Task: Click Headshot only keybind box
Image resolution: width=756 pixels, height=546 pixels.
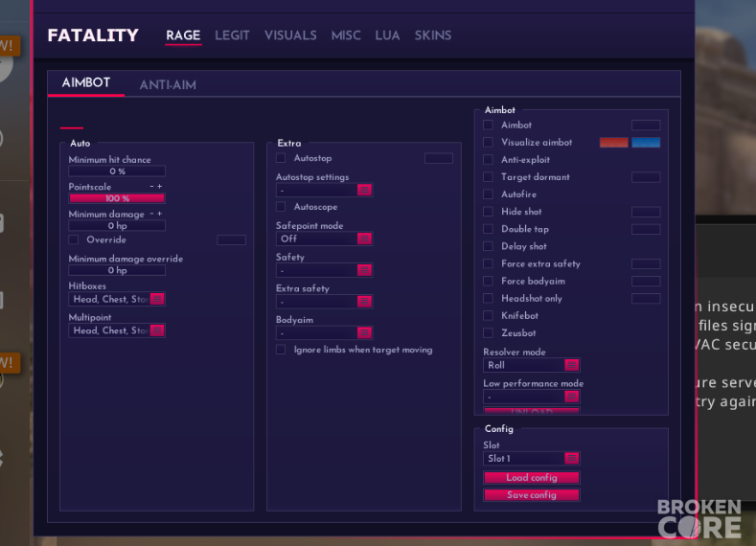Action: (646, 298)
